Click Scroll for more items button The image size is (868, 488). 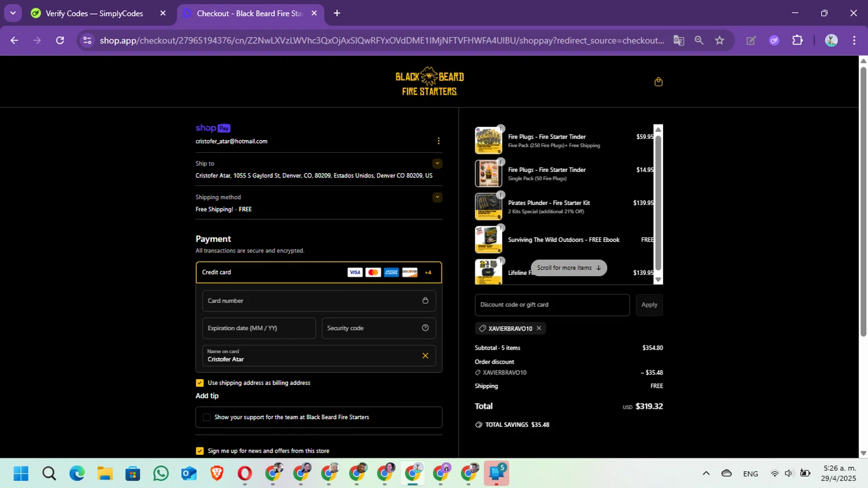[569, 268]
